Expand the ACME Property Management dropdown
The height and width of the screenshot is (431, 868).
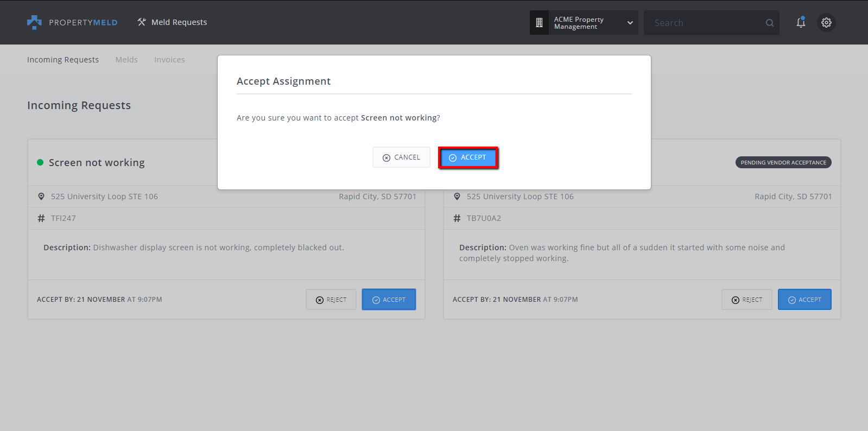tap(630, 23)
